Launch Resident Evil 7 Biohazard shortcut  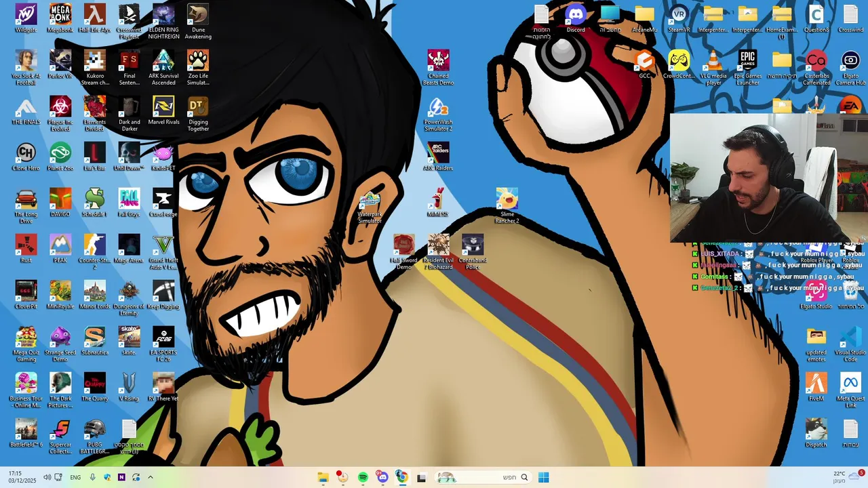click(x=438, y=252)
